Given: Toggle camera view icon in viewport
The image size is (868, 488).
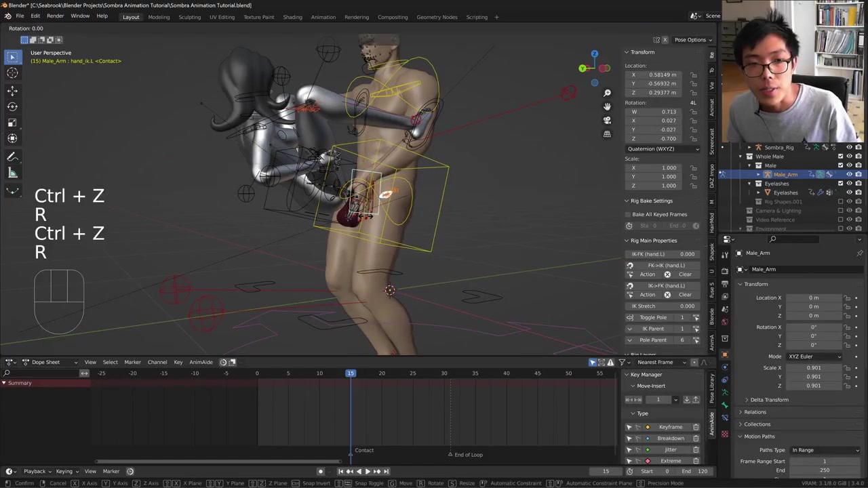Looking at the screenshot, I should click(607, 120).
